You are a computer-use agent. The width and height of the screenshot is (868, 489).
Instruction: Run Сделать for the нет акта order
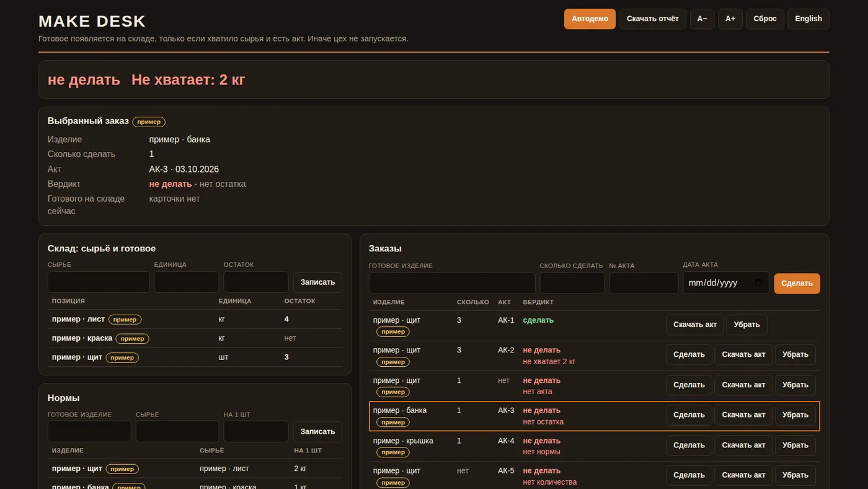(689, 385)
